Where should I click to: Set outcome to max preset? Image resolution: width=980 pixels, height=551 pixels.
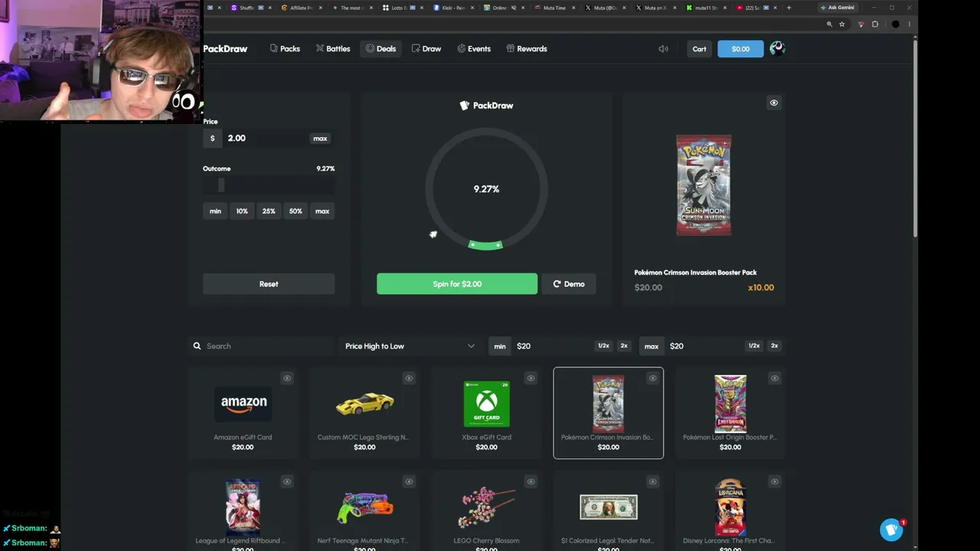pos(322,211)
